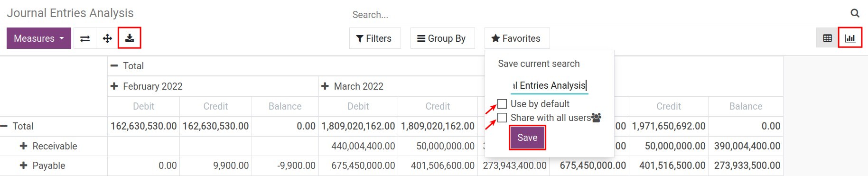
Task: Check Share with all users
Action: [x=502, y=118]
